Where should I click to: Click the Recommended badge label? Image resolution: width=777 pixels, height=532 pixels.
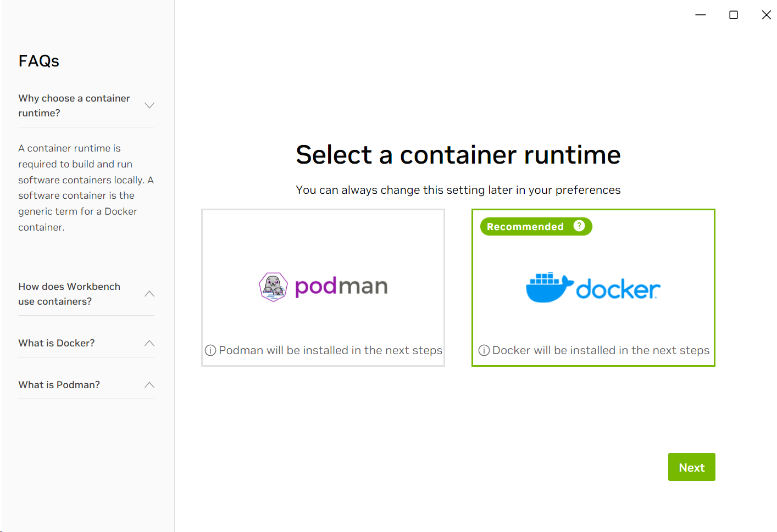point(525,227)
